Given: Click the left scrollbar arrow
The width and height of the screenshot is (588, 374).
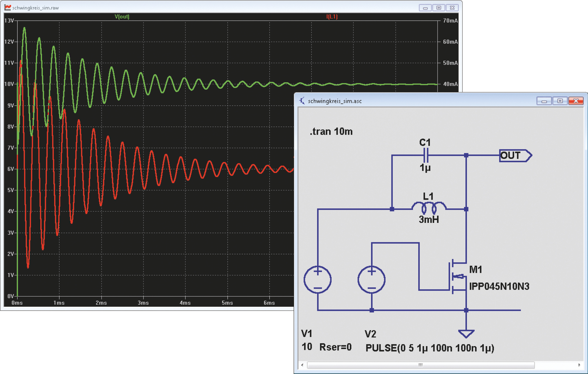Looking at the screenshot, I should coord(302,365).
